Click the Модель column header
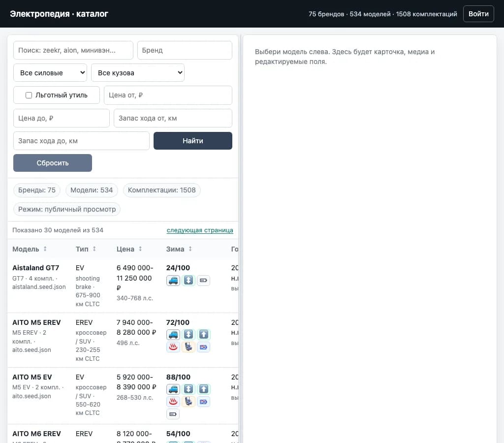This screenshot has width=504, height=443. [x=26, y=249]
